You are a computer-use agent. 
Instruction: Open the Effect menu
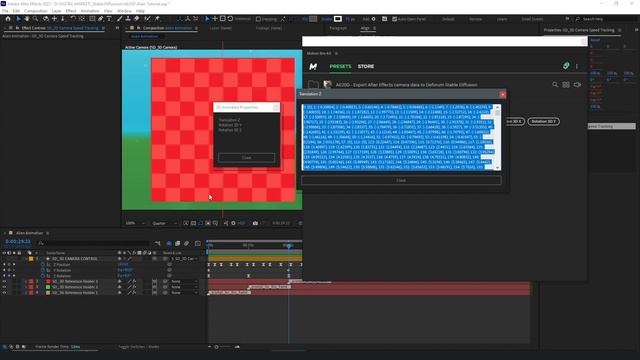[71, 11]
